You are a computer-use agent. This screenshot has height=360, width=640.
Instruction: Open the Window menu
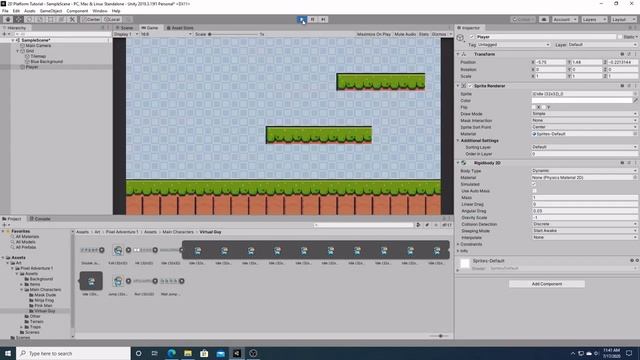click(x=100, y=11)
